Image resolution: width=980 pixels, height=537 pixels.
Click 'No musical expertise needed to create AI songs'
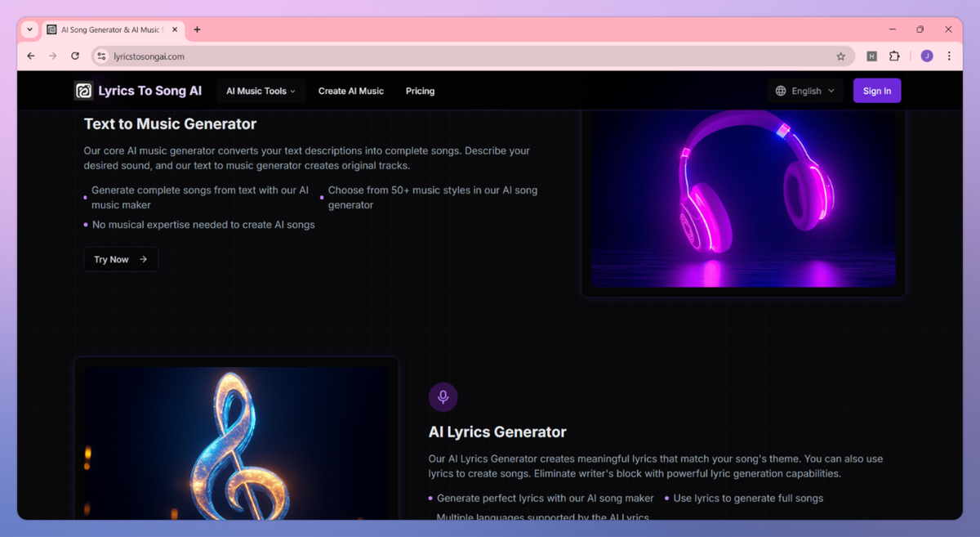203,225
